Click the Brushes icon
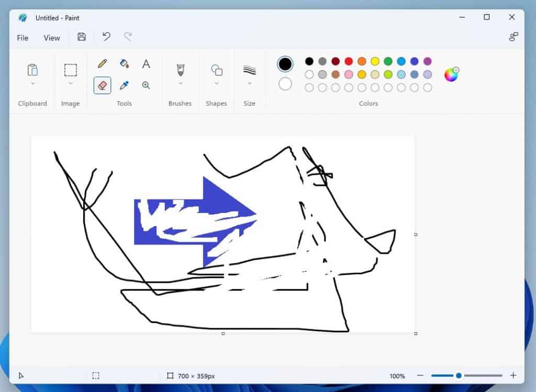Screen dimensions: 536x392 (181, 70)
